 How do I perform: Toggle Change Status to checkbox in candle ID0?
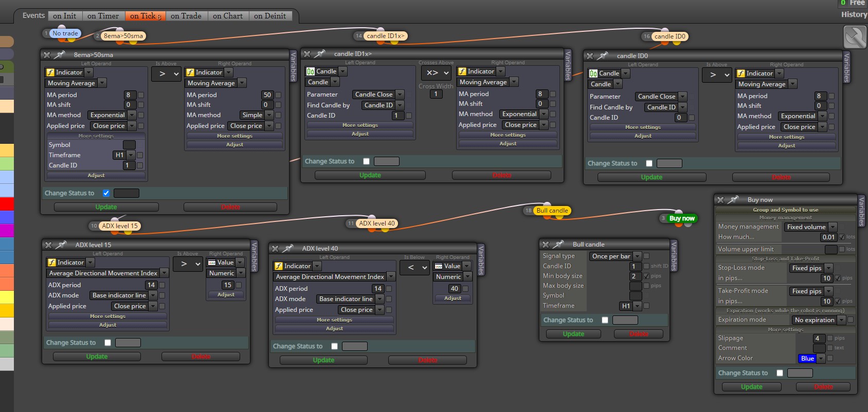(x=649, y=163)
